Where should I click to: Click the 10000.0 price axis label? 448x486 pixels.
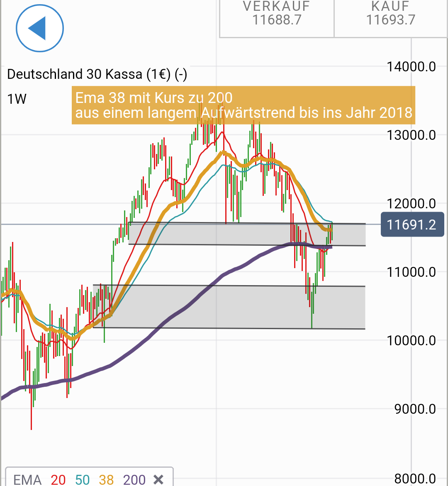411,341
